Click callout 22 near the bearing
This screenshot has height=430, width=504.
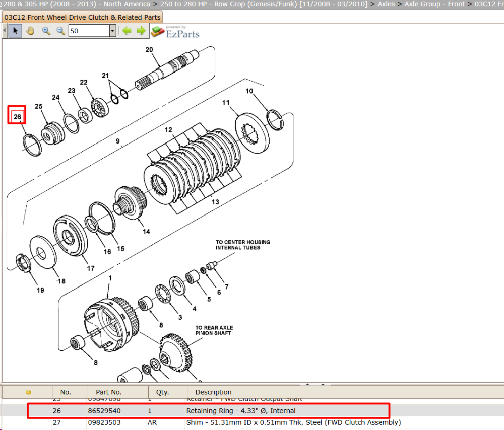tap(84, 82)
